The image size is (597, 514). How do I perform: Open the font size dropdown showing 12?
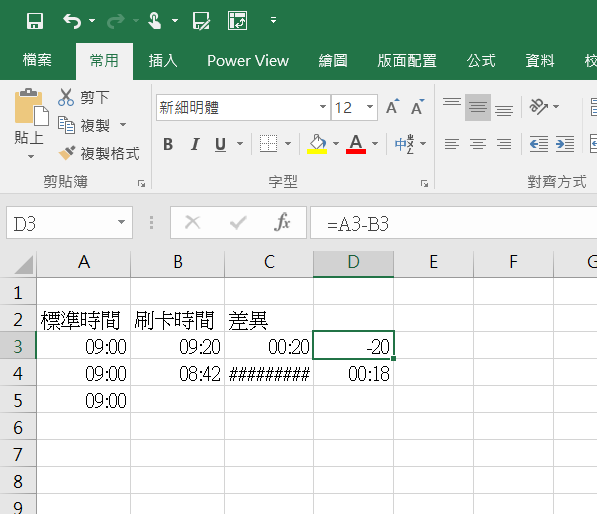[370, 107]
